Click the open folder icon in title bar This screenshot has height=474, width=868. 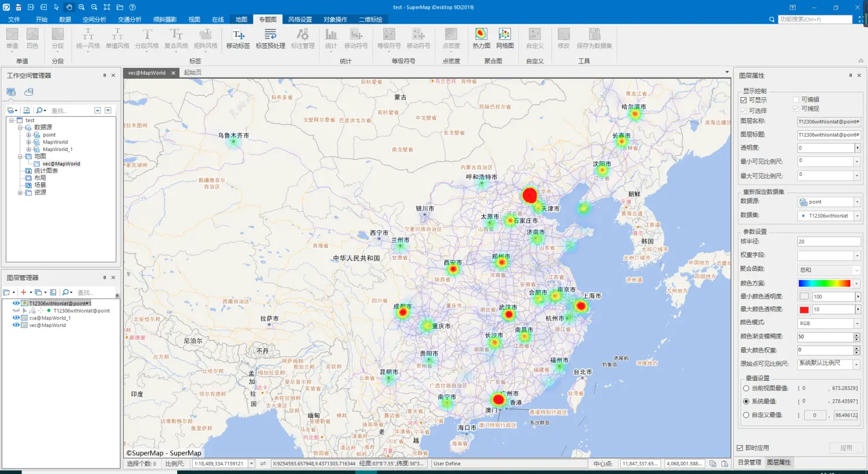120,8
